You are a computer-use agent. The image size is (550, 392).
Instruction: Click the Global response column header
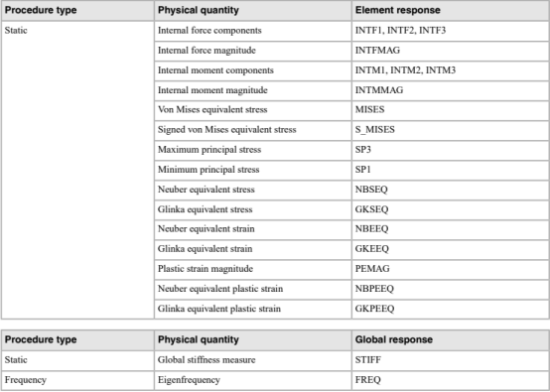click(x=451, y=339)
